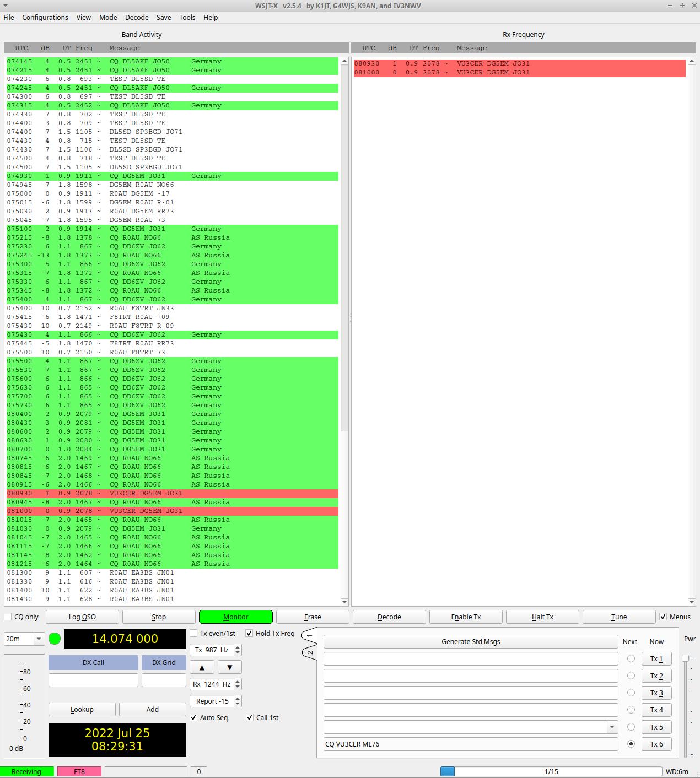
Task: Click the Band Activity scrollbar
Action: [x=344, y=331]
